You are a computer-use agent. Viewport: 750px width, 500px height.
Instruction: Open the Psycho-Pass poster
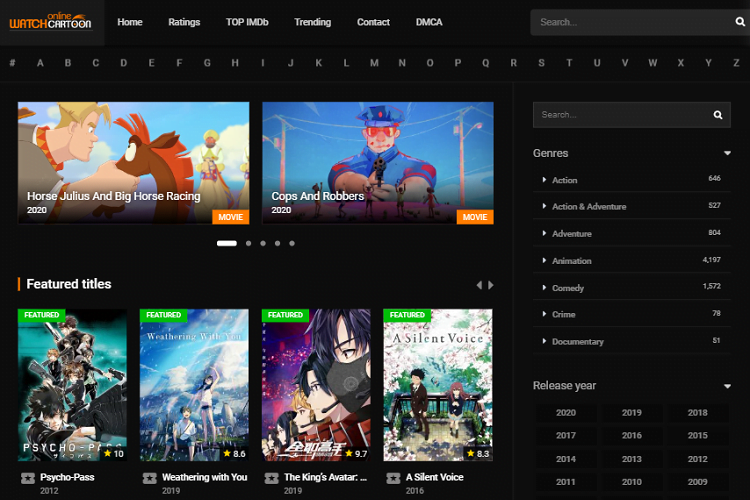point(72,385)
